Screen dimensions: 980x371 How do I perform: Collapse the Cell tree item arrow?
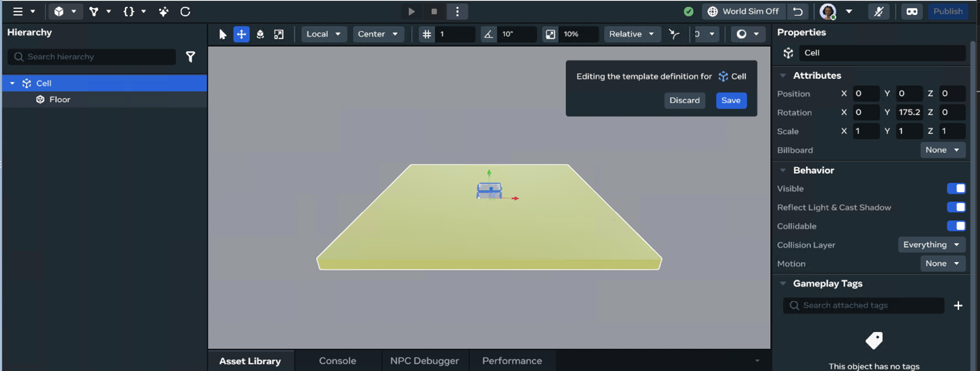click(x=12, y=83)
